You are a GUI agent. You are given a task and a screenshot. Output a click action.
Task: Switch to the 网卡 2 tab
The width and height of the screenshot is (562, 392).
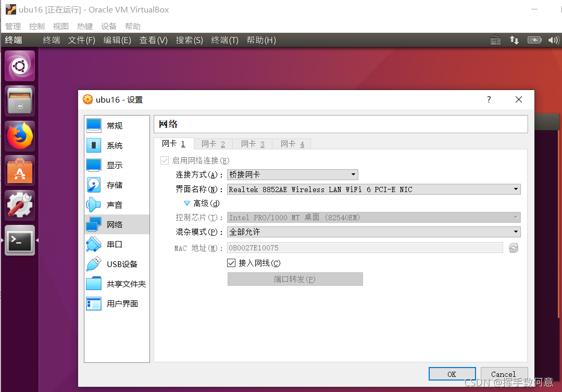(213, 144)
